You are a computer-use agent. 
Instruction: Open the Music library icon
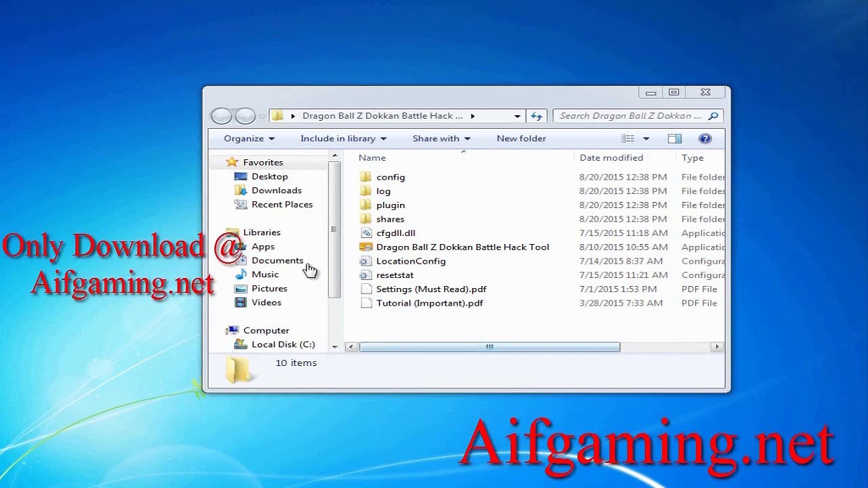(x=240, y=274)
